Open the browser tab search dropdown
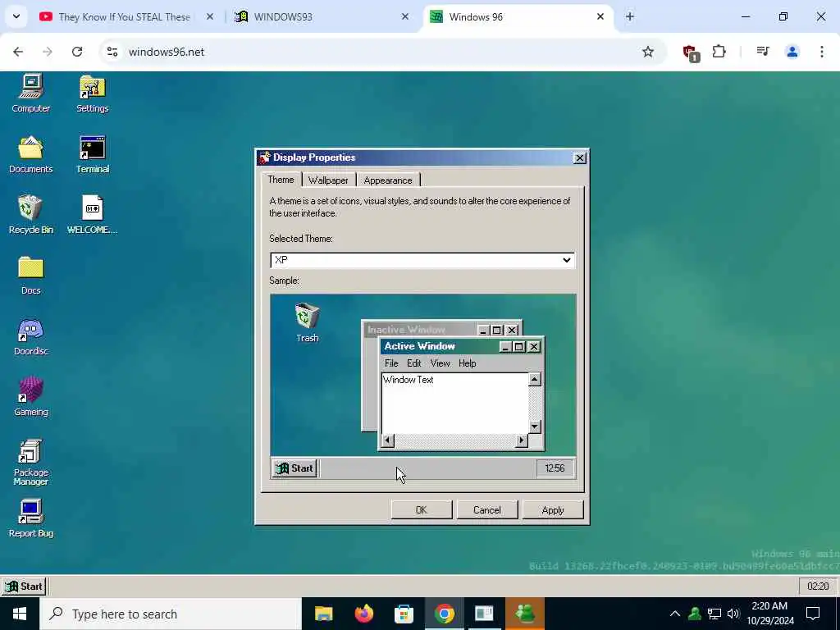The image size is (840, 630). coord(16,16)
